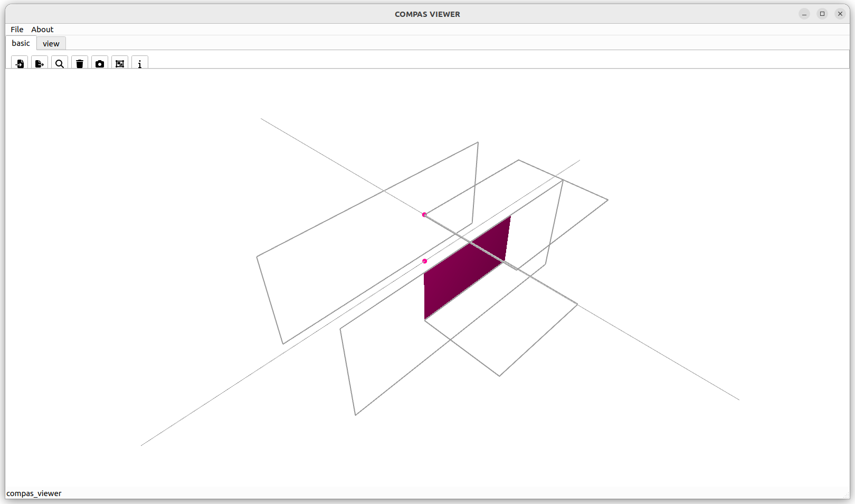Minimize the COMPAS VIEWER window
Viewport: 855px width, 504px height.
804,14
